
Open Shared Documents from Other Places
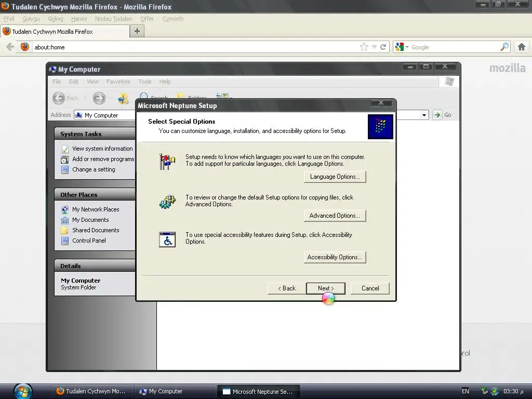96,230
